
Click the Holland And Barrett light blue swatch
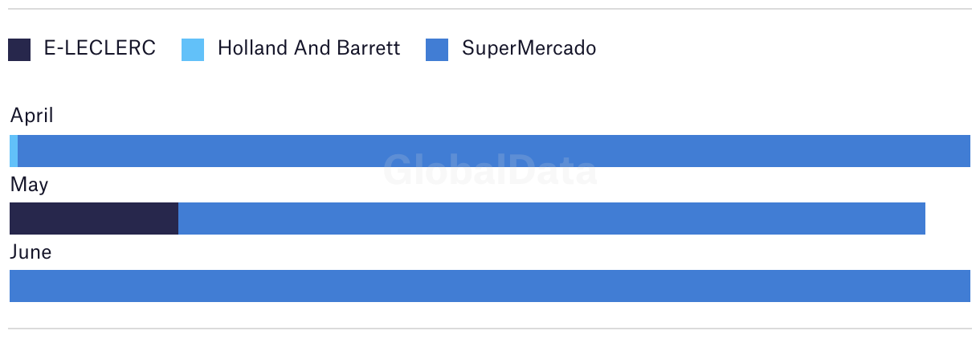tap(193, 49)
